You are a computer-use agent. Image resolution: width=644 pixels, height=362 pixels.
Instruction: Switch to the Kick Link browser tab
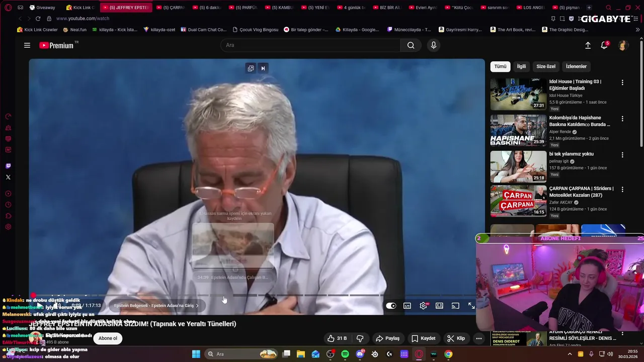point(80,8)
